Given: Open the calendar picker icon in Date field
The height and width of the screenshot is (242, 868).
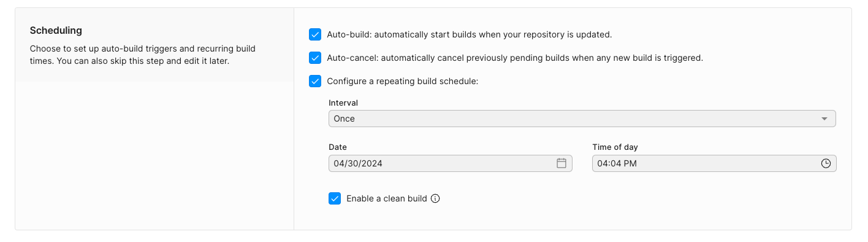Looking at the screenshot, I should point(561,163).
